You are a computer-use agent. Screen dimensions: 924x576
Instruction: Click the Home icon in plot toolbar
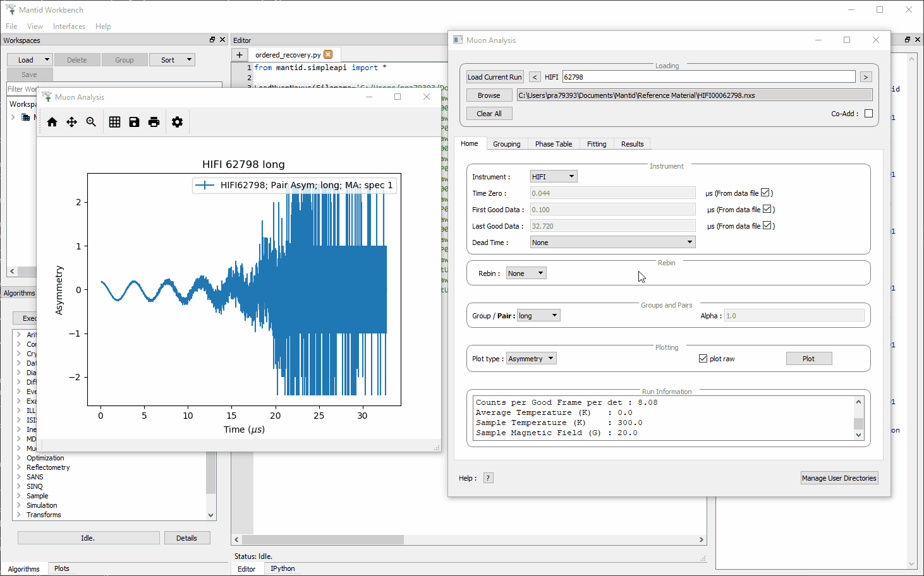52,122
